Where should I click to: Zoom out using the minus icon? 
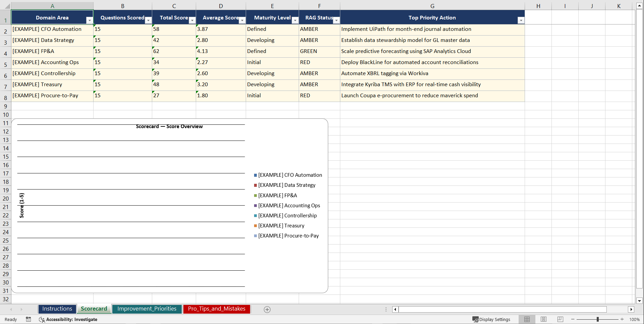(573, 319)
